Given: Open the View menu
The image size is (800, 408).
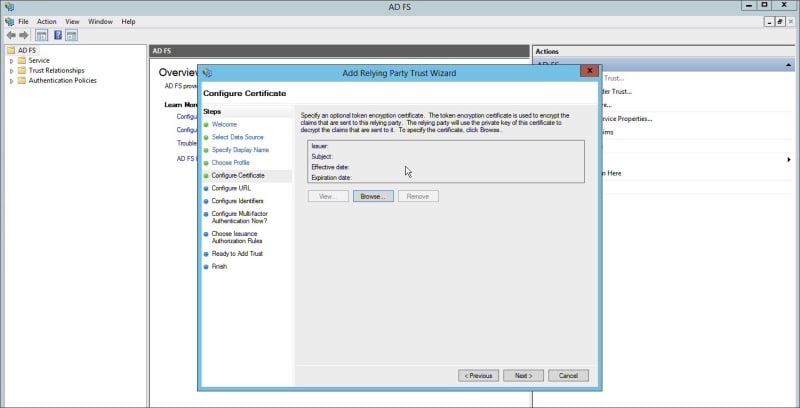Looking at the screenshot, I should pyautogui.click(x=72, y=21).
